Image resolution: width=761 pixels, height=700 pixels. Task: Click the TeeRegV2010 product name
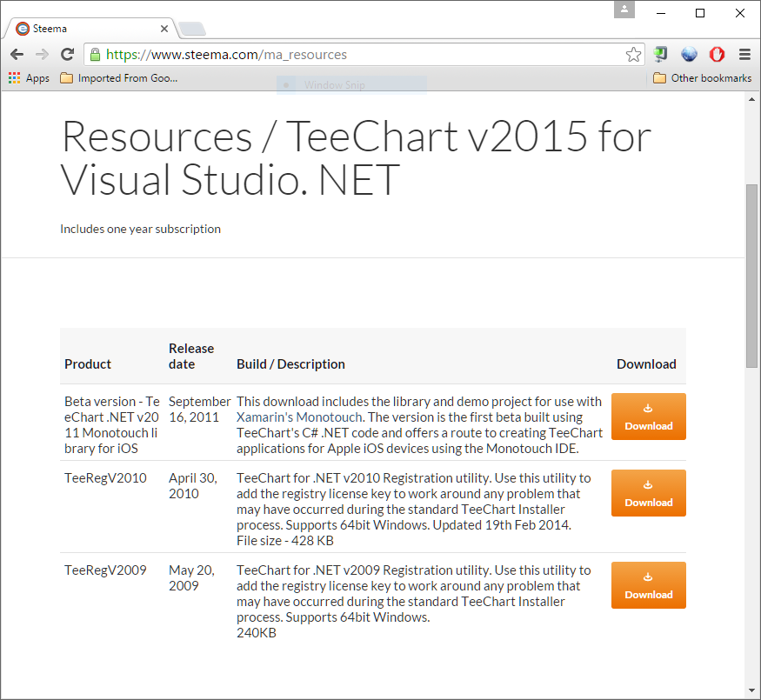(x=105, y=478)
